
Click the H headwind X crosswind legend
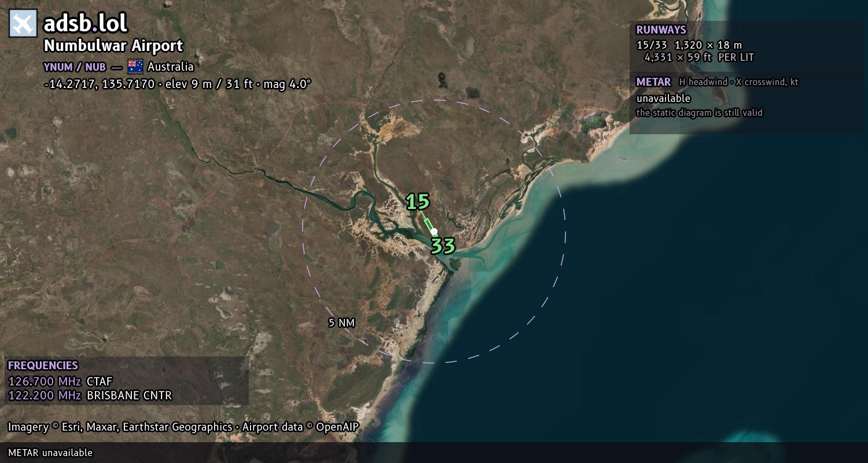(x=738, y=82)
